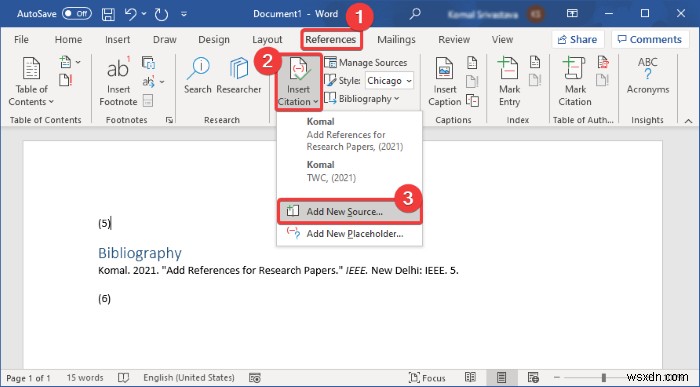700x387 pixels.
Task: Open the Researcher tool
Action: tap(239, 76)
